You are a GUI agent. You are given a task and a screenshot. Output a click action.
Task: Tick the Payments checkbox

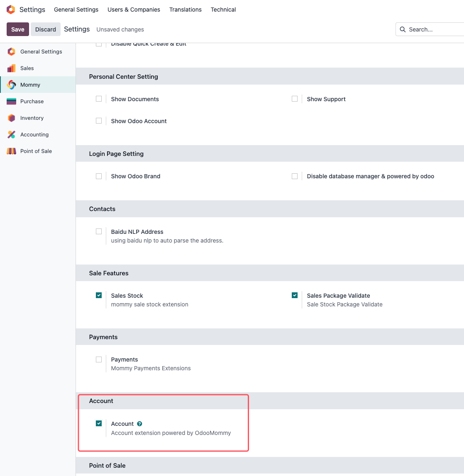point(99,359)
